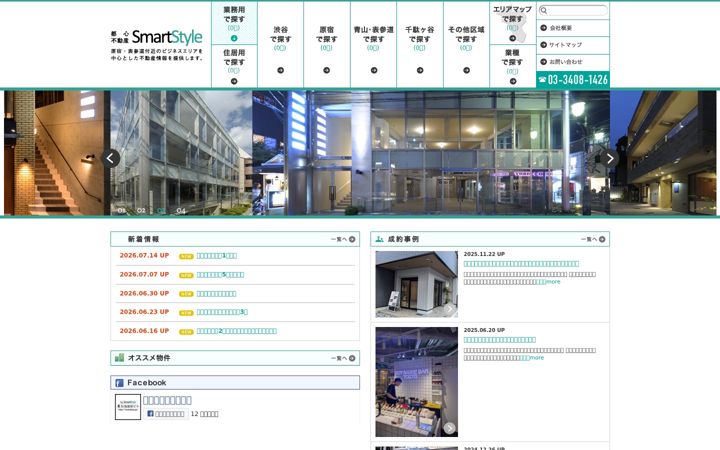This screenshot has height=450, width=720.
Task: Show previous slide with left carousel arrow
Action: [110, 158]
